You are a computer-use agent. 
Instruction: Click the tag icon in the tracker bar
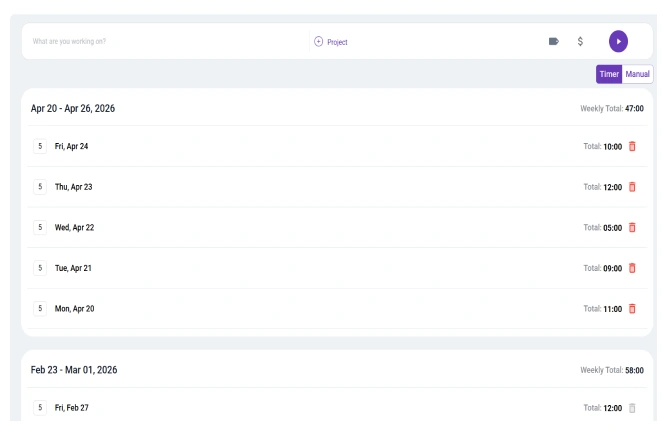coord(553,41)
